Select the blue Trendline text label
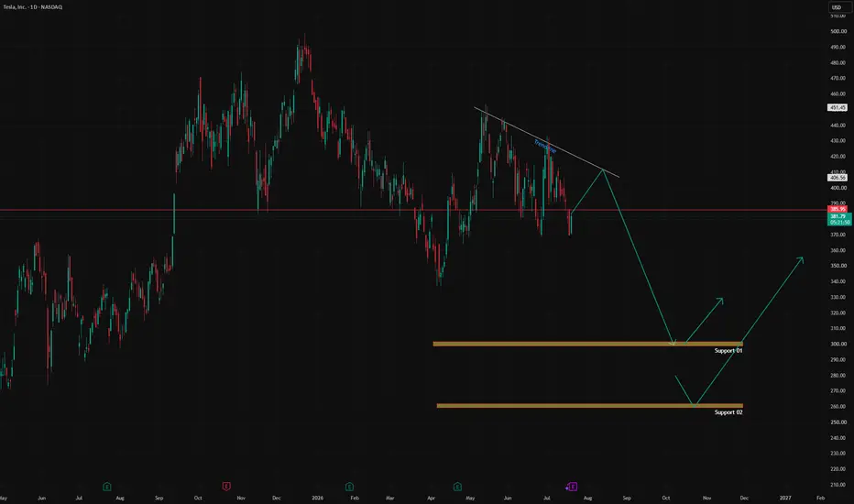This screenshot has width=854, height=504. (544, 146)
